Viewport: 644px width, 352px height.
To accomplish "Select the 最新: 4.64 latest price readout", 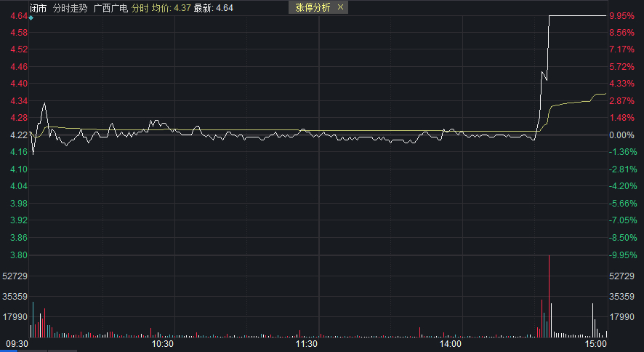I will click(214, 8).
